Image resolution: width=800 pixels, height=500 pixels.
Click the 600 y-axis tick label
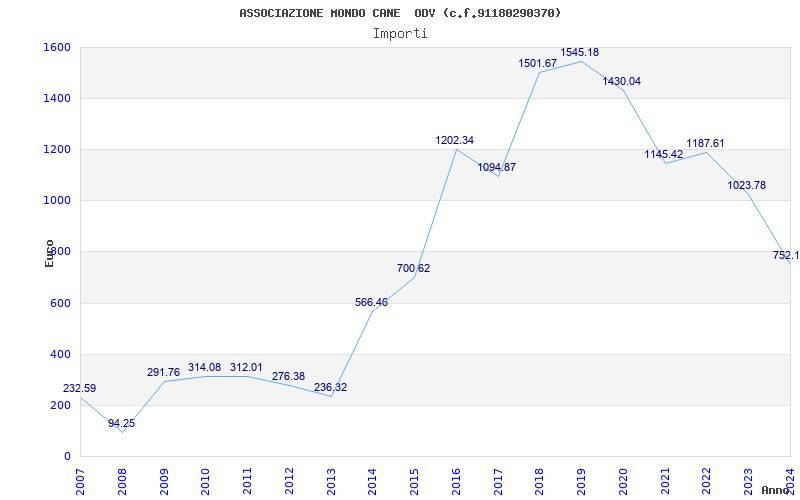coord(59,304)
